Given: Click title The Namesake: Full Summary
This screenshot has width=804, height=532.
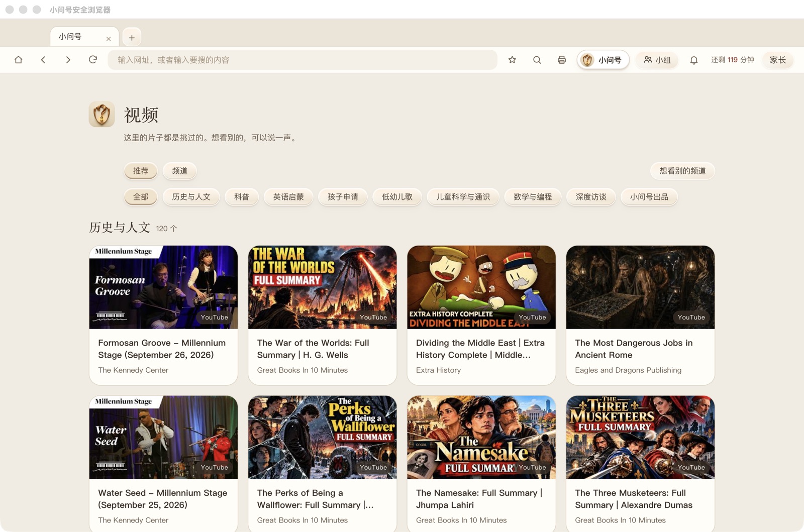Looking at the screenshot, I should click(479, 499).
